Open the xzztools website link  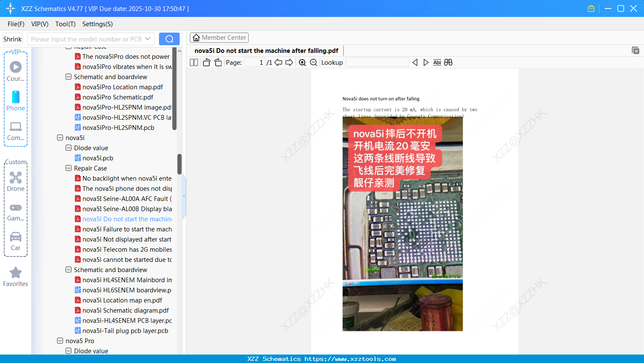350,359
